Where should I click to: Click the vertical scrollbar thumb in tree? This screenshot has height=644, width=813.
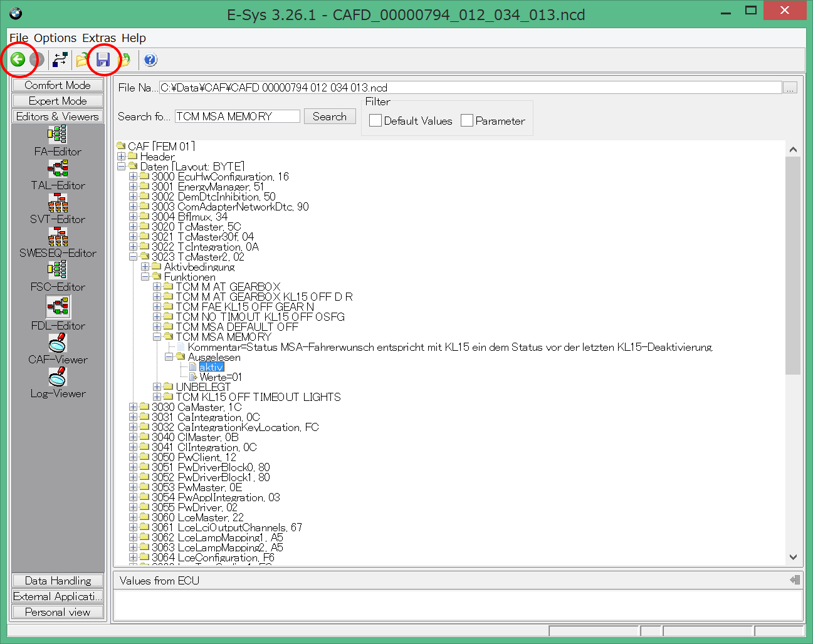pyautogui.click(x=793, y=266)
